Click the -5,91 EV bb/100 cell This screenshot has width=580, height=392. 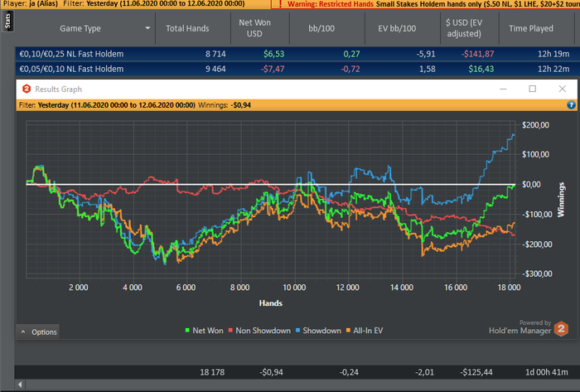pos(426,54)
